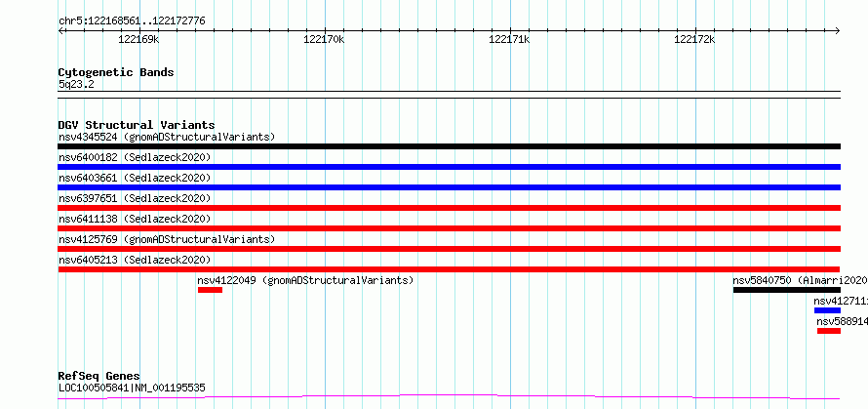
Task: Click the 122170k ruler tick label
Action: coord(324,39)
